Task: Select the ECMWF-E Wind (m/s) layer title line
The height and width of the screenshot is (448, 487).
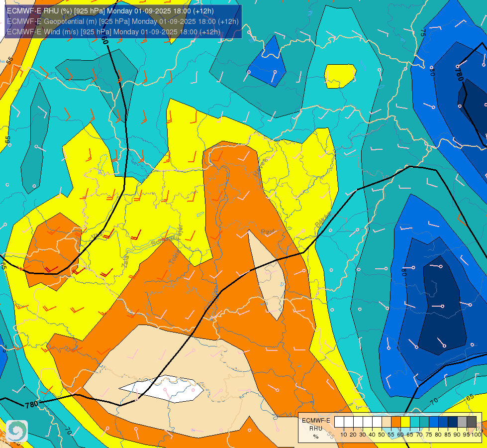Action: [114, 32]
